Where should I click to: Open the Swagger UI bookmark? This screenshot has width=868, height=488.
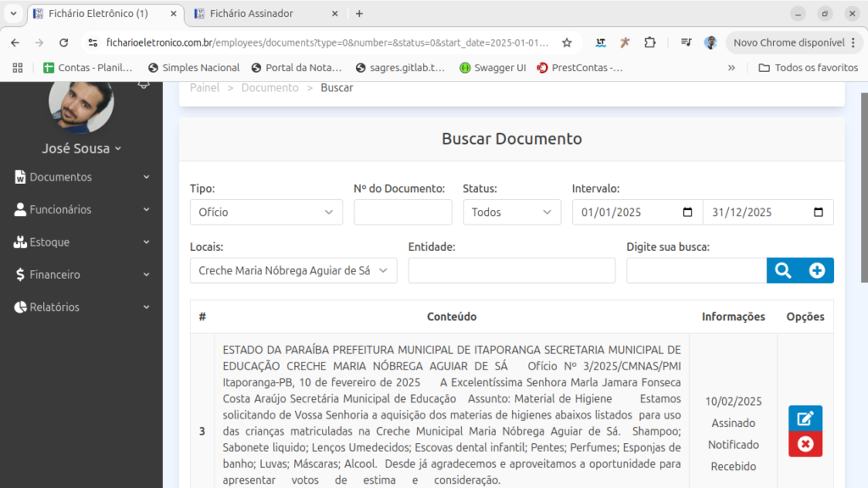(x=492, y=68)
